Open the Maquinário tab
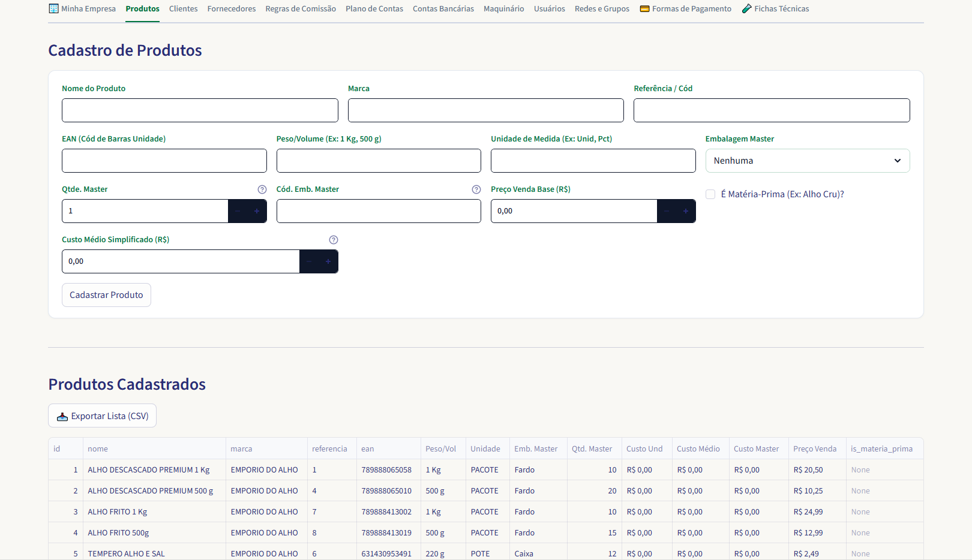972x560 pixels. pos(504,9)
